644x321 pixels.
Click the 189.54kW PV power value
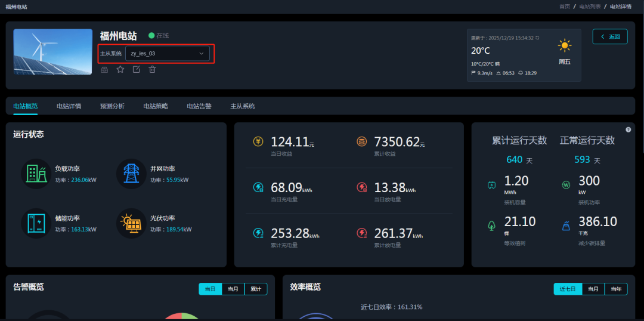point(179,229)
